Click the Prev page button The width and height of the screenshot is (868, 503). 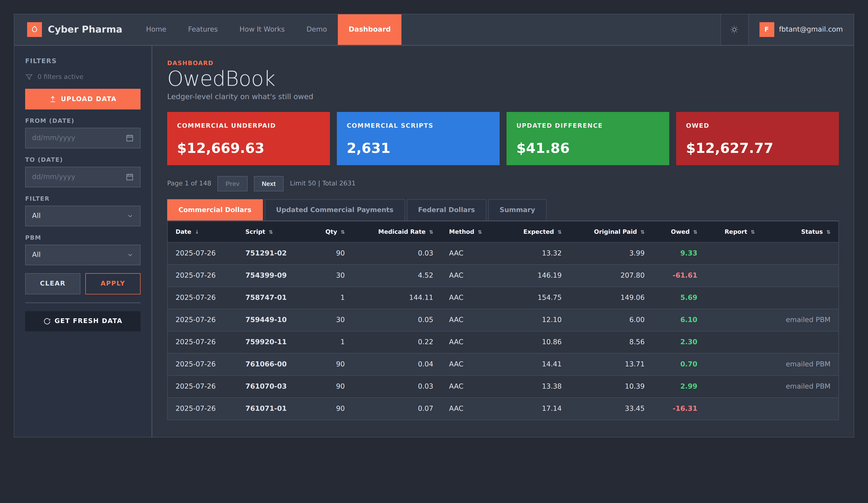(x=233, y=184)
